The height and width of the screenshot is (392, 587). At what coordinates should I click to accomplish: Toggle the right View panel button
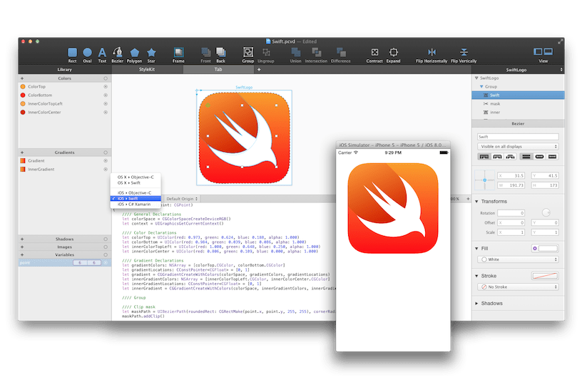pos(548,51)
